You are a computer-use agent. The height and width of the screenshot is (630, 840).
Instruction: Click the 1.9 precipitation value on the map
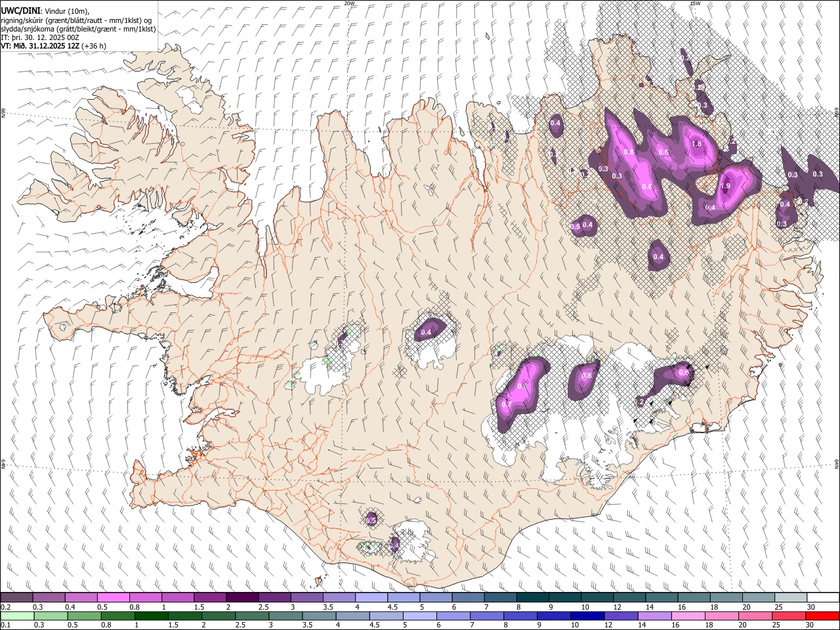725,186
